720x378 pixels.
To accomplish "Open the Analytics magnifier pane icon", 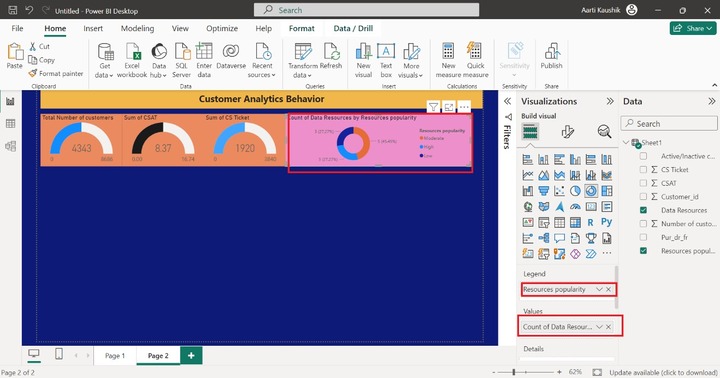I will pyautogui.click(x=604, y=132).
